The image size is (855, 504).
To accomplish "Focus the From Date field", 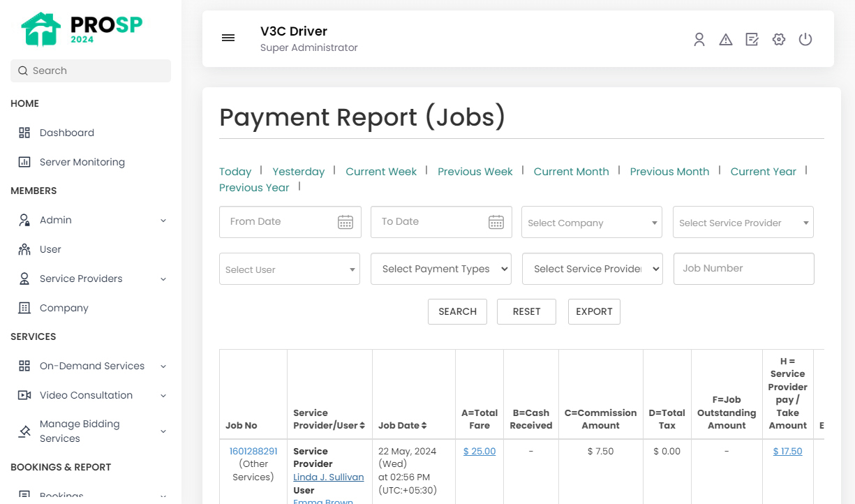I will [290, 222].
